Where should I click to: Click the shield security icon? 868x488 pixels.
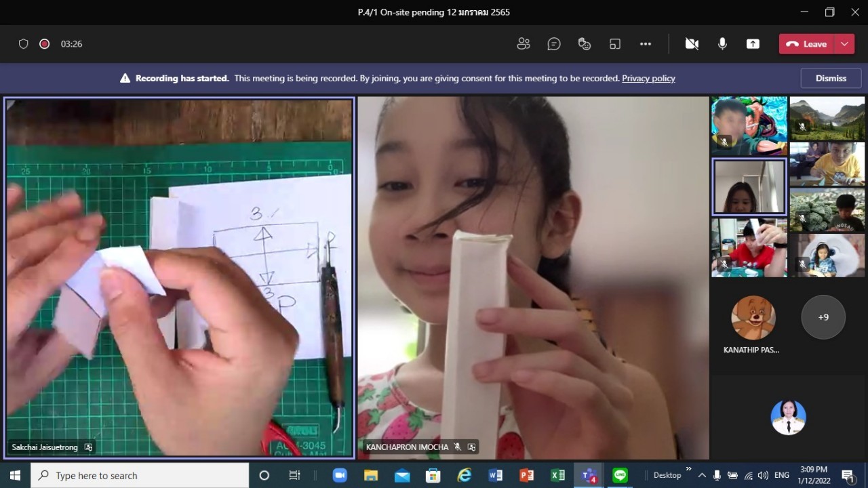pos(24,44)
